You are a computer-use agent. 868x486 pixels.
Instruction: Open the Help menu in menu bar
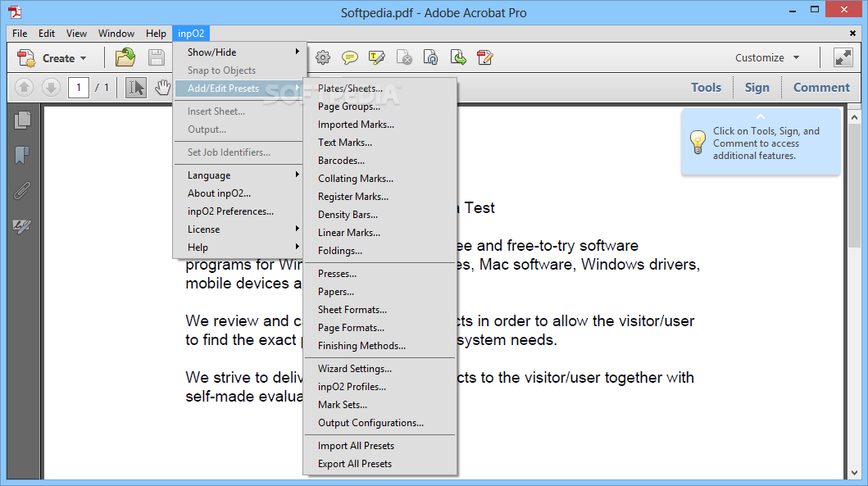(x=156, y=34)
